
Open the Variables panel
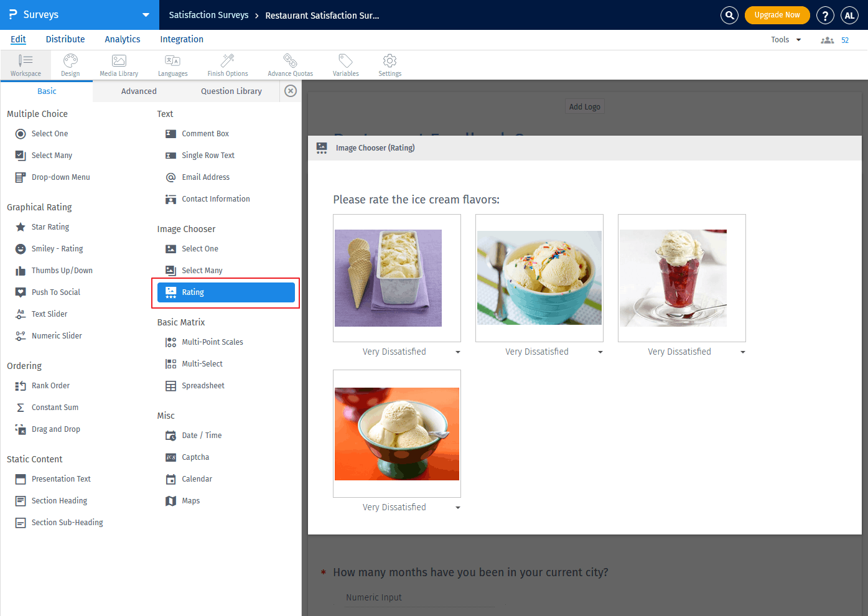point(345,64)
